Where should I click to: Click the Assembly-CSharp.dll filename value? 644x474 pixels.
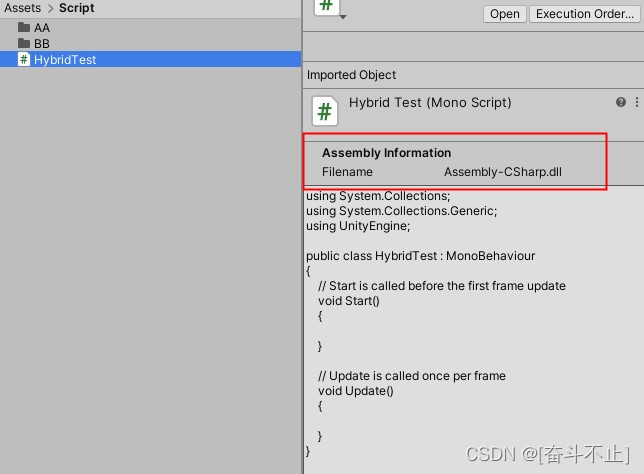click(x=502, y=172)
